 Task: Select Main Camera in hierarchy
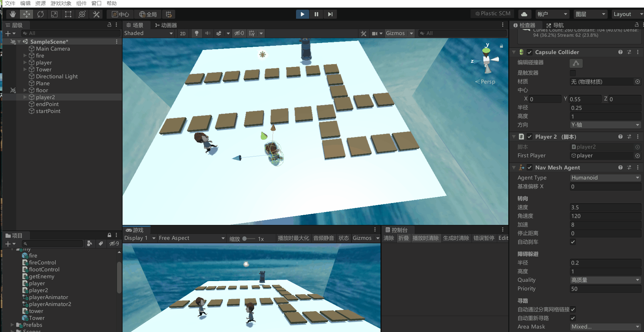point(53,49)
